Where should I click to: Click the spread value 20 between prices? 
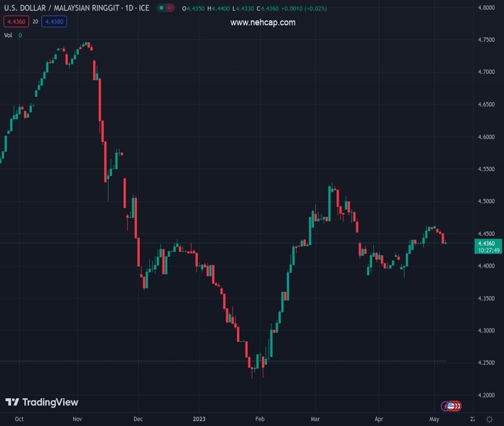coord(35,22)
